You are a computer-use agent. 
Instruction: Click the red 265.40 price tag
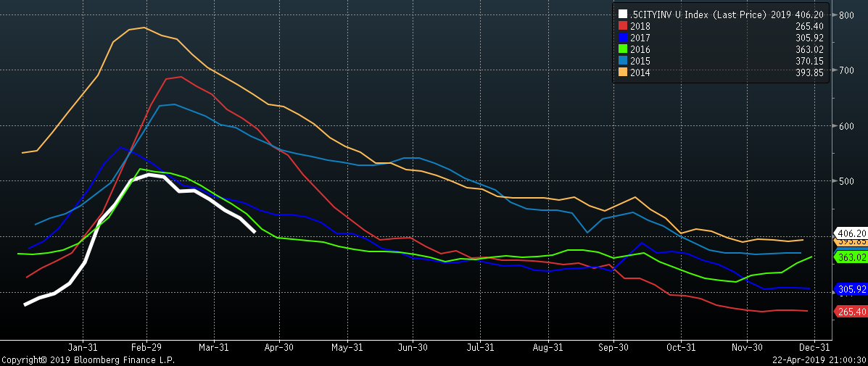851,312
